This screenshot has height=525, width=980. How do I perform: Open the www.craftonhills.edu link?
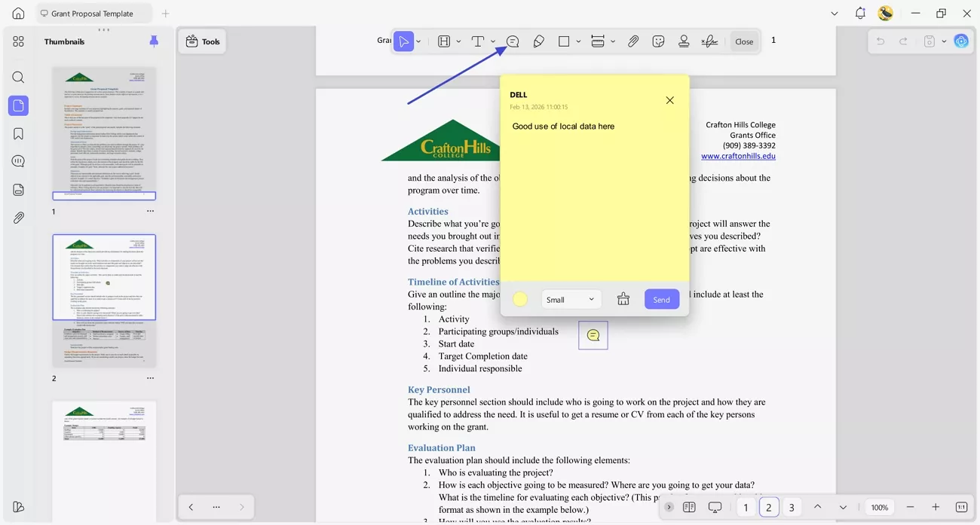click(738, 156)
